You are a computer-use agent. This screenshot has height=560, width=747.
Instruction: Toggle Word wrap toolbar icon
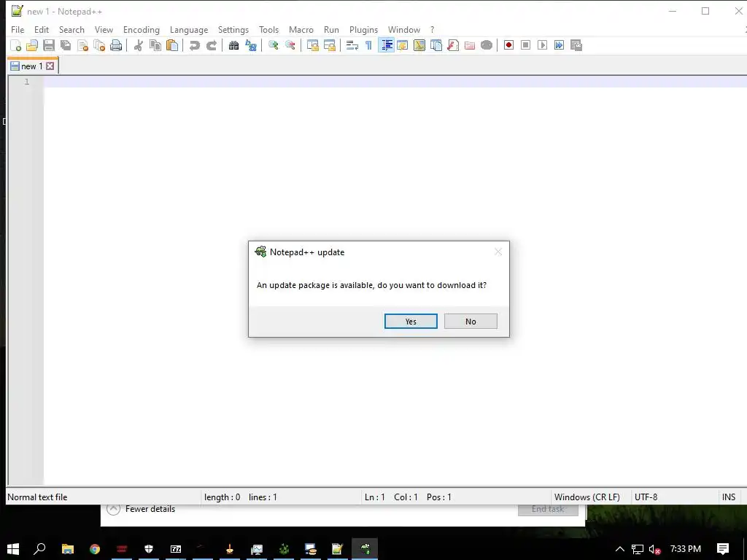coord(352,45)
